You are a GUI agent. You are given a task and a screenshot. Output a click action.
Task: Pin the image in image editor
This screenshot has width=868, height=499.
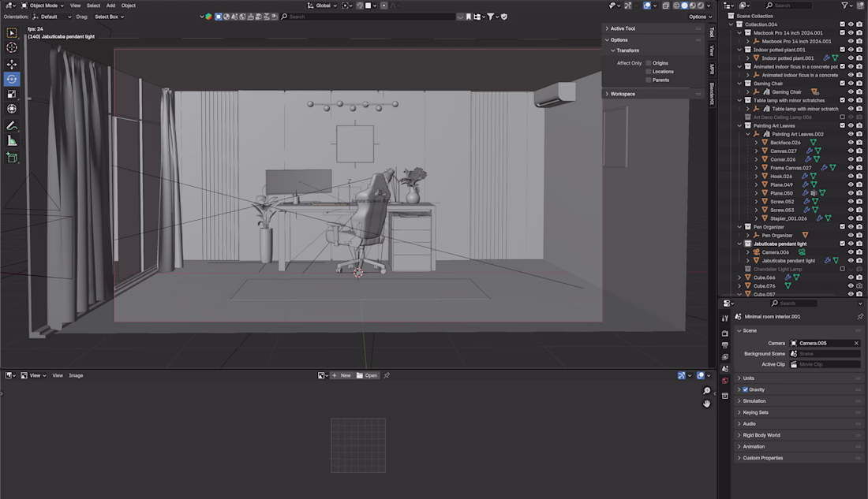tap(387, 376)
